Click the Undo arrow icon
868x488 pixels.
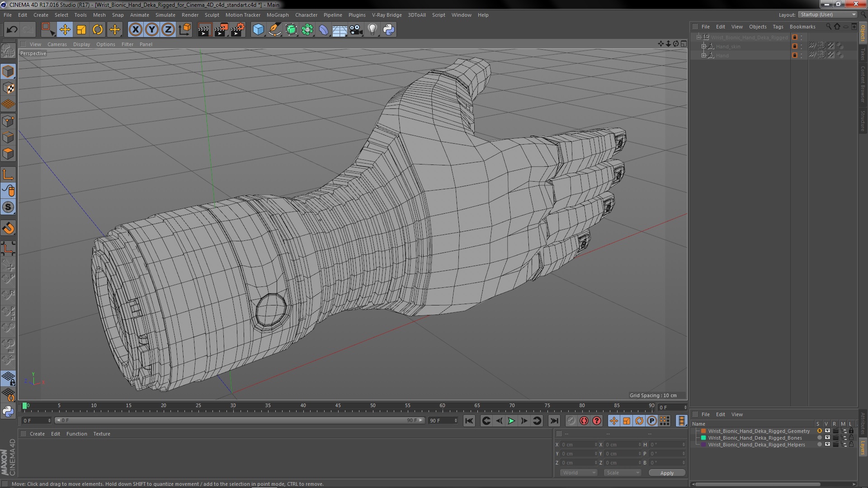(12, 30)
